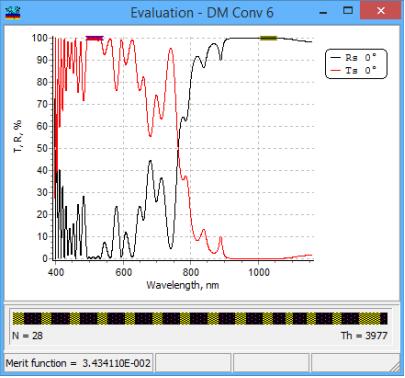The height and width of the screenshot is (378, 405).
Task: Close the DM Conv 6 window
Action: 381,11
